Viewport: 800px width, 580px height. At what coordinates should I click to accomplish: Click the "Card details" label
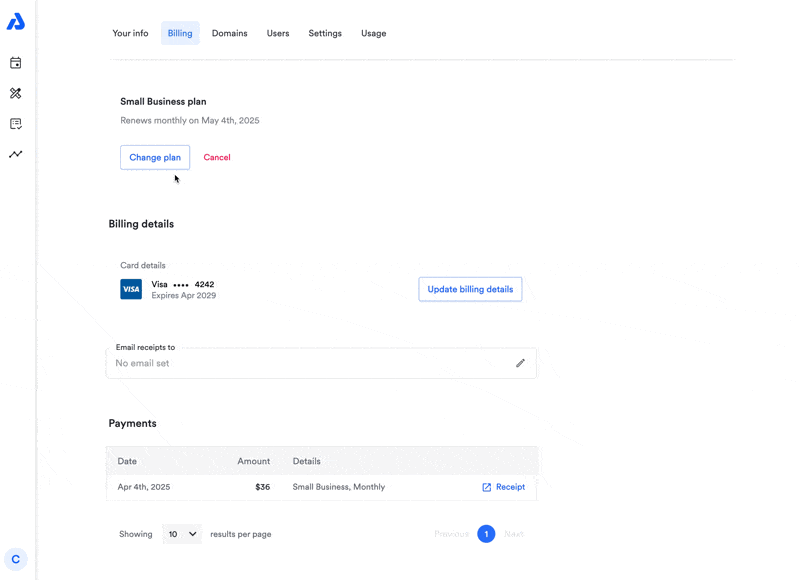[143, 265]
